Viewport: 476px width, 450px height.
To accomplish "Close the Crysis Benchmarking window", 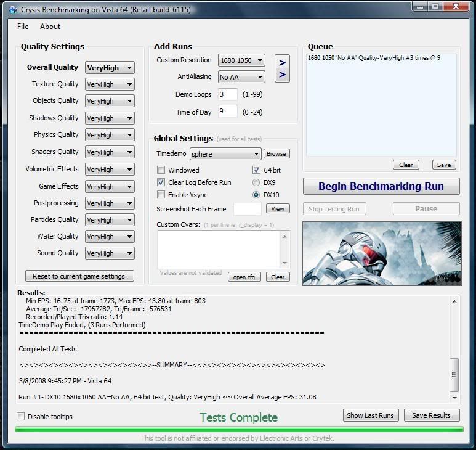I will point(456,6).
